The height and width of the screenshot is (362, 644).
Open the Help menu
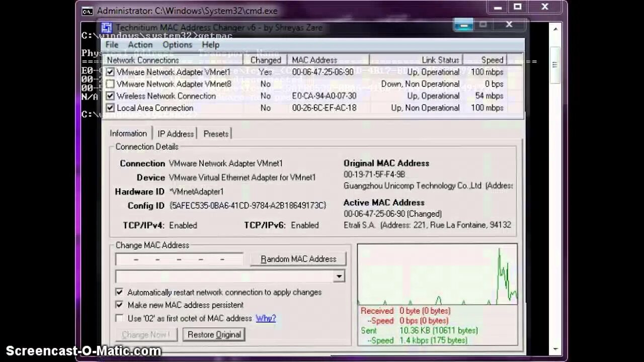pos(210,45)
